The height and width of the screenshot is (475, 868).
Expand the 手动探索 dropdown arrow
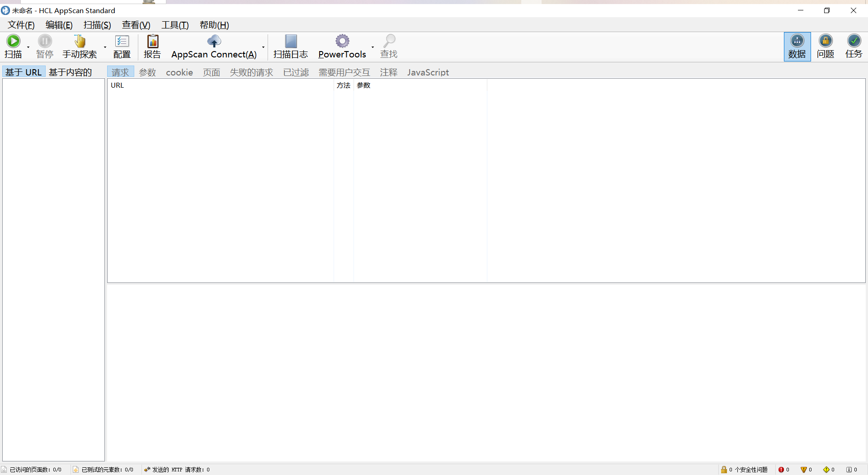pos(105,47)
